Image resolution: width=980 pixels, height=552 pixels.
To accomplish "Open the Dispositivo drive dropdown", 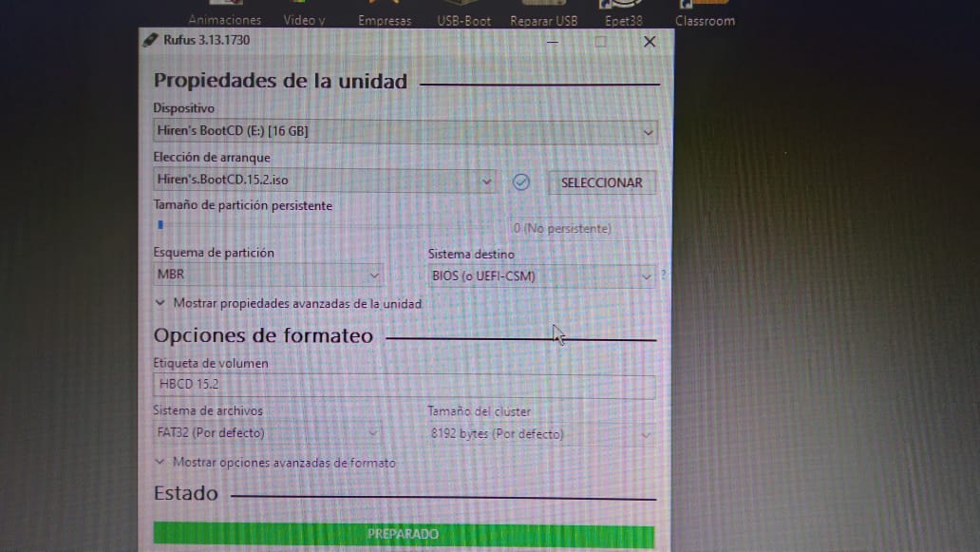I will [x=405, y=131].
